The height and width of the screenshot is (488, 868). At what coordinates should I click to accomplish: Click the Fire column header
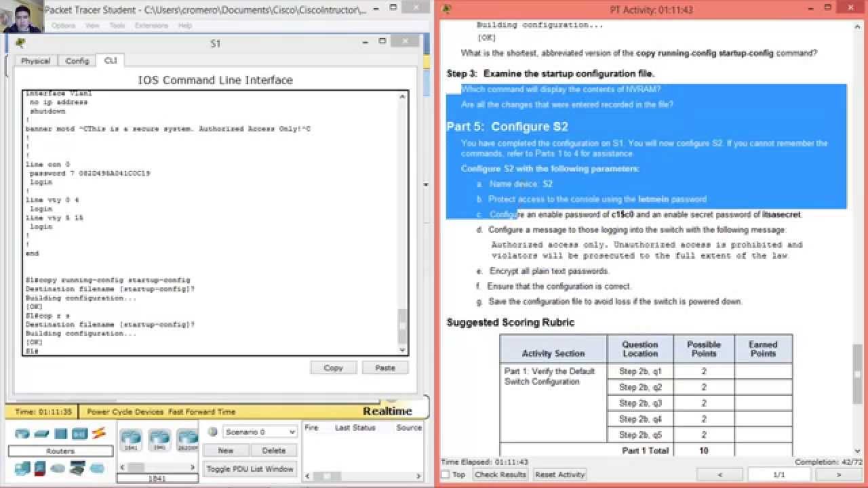[x=312, y=428]
